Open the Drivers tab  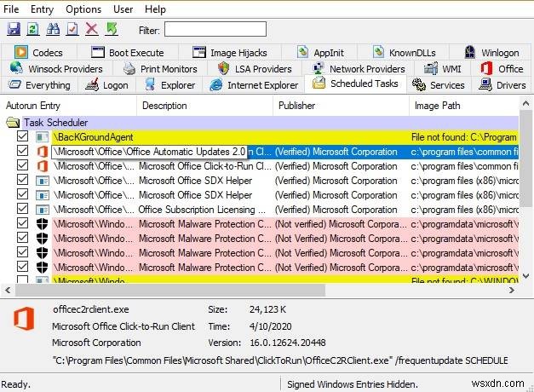point(502,85)
